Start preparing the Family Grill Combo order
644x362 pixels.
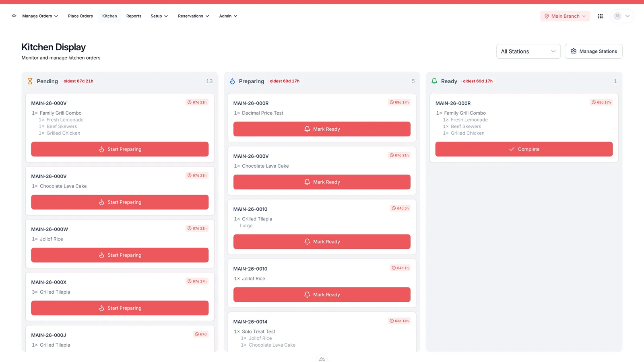pos(120,149)
